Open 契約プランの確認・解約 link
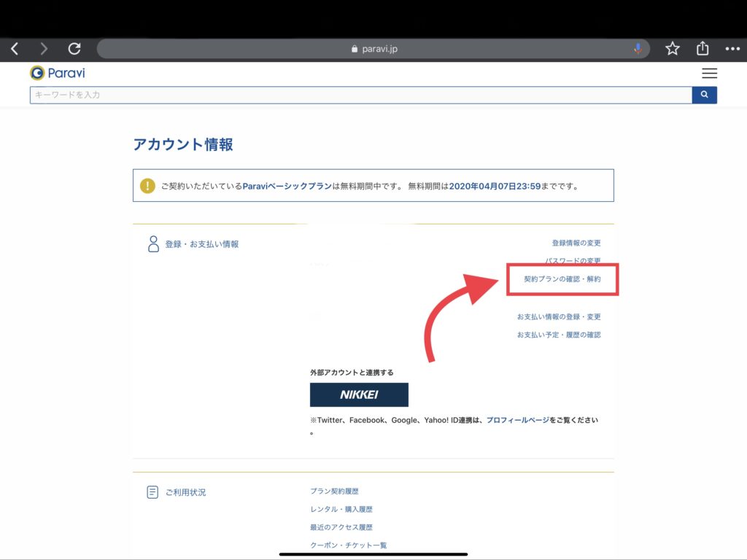747x560 pixels. tap(562, 279)
